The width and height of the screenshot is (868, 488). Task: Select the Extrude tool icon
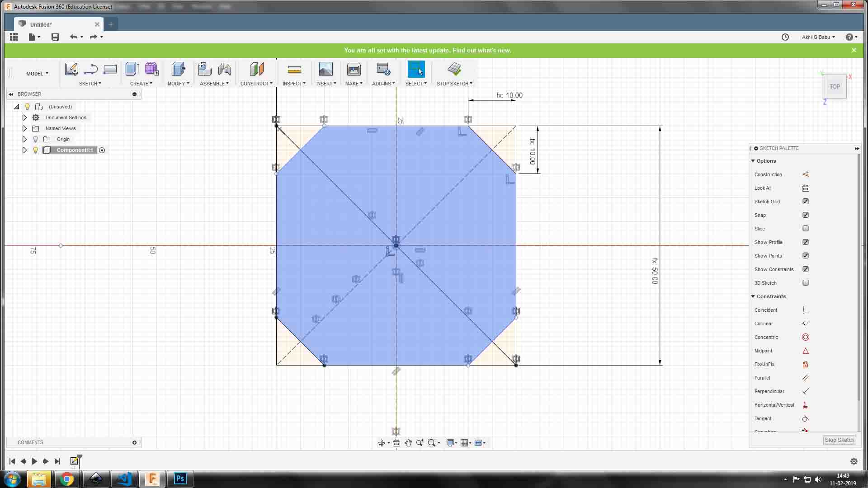point(132,69)
